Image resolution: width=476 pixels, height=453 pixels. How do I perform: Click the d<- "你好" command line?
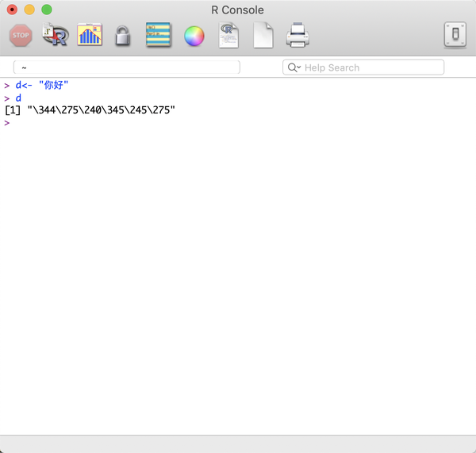click(48, 85)
